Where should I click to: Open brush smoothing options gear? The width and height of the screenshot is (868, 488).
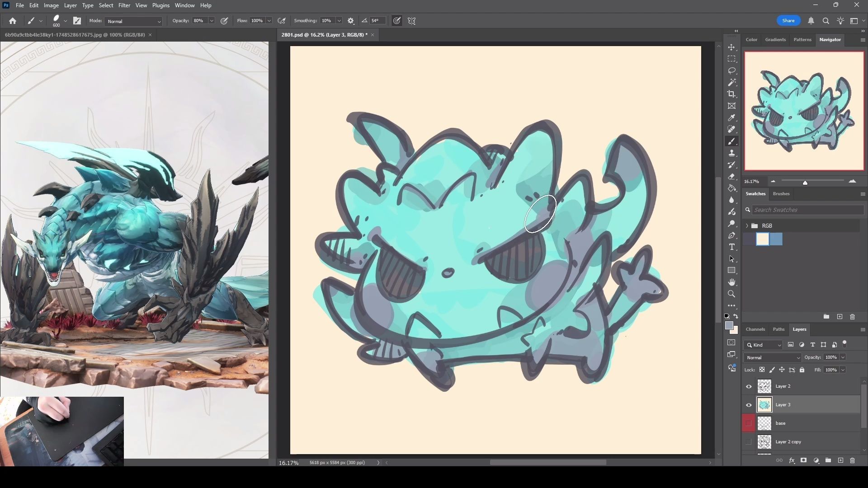(351, 21)
